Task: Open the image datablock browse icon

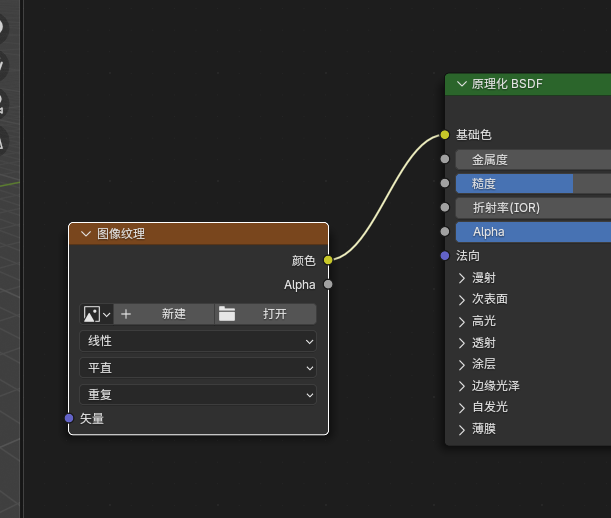Action: [96, 314]
